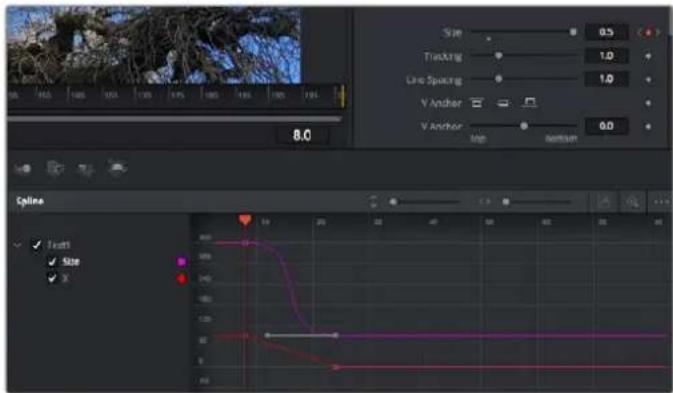Add keyframe for V Anchor buttons row
The image size is (673, 393).
pos(648,103)
